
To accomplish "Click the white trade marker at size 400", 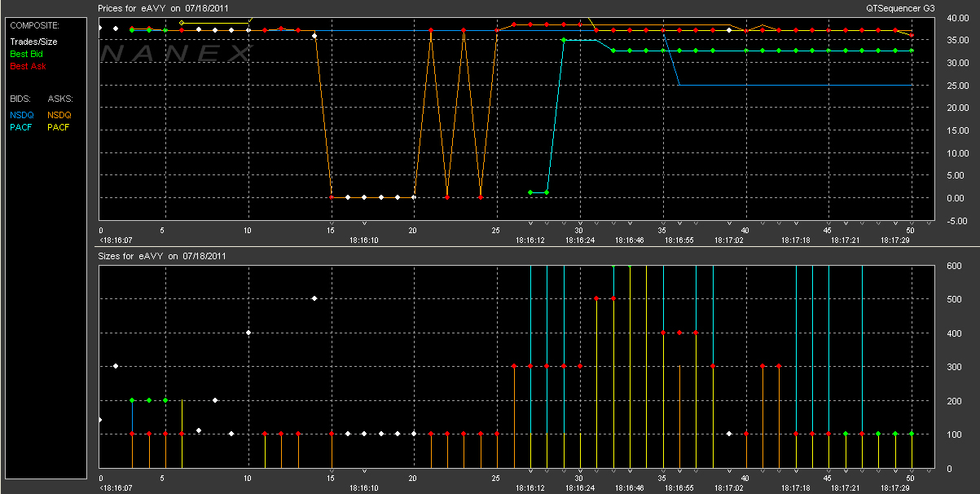I will point(248,333).
